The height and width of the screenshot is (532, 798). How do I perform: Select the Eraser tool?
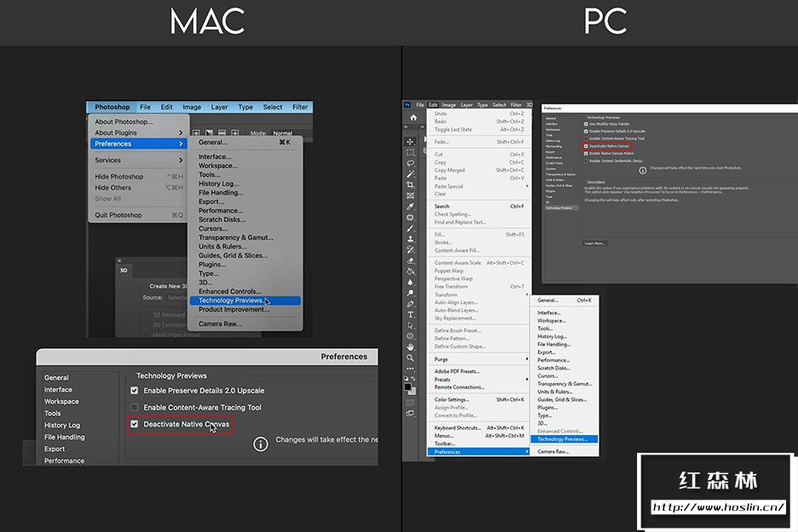click(x=410, y=261)
